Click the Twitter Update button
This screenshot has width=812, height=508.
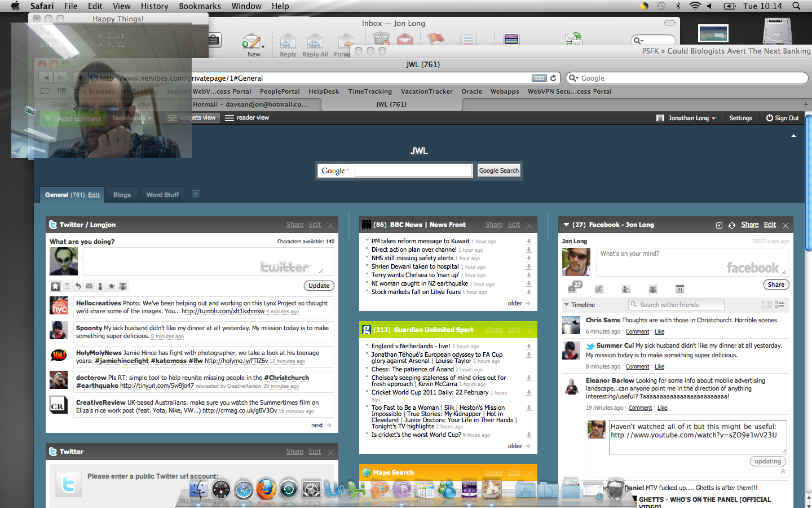pyautogui.click(x=319, y=286)
